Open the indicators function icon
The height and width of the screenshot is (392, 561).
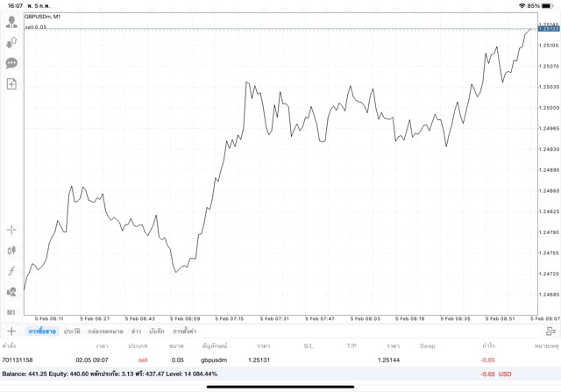11,271
